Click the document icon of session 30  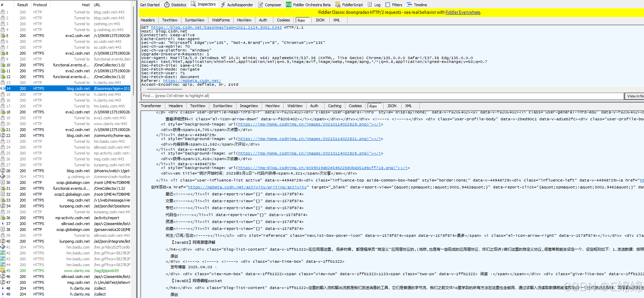(x=3, y=183)
